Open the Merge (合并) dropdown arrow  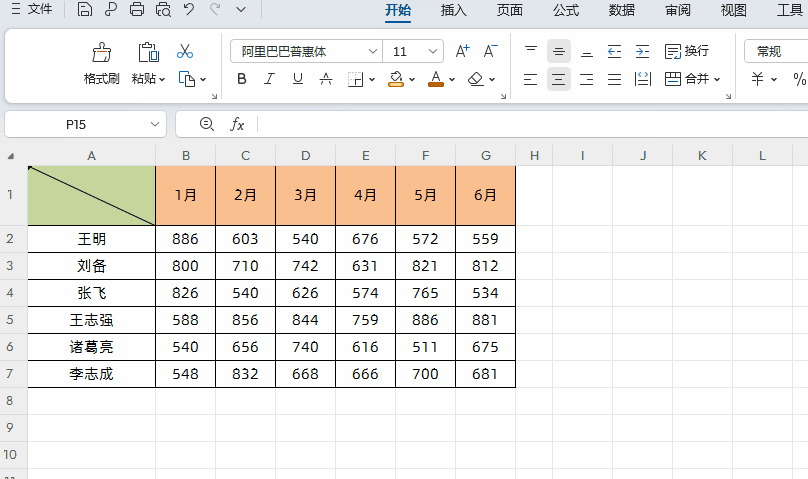(717, 79)
